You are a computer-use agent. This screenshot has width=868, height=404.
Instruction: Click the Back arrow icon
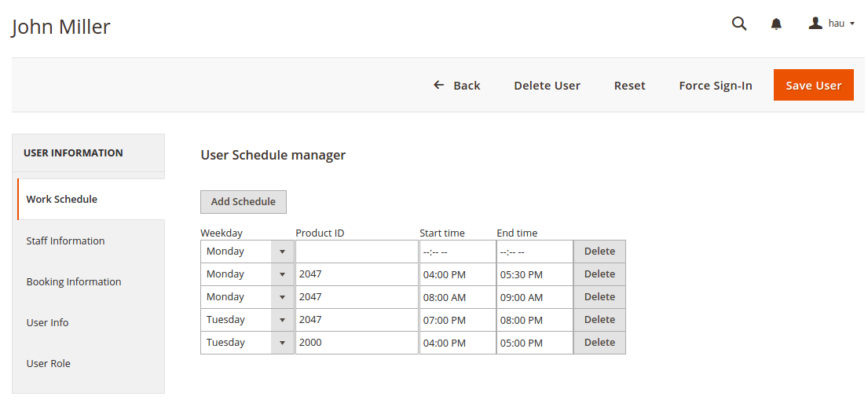pyautogui.click(x=439, y=85)
